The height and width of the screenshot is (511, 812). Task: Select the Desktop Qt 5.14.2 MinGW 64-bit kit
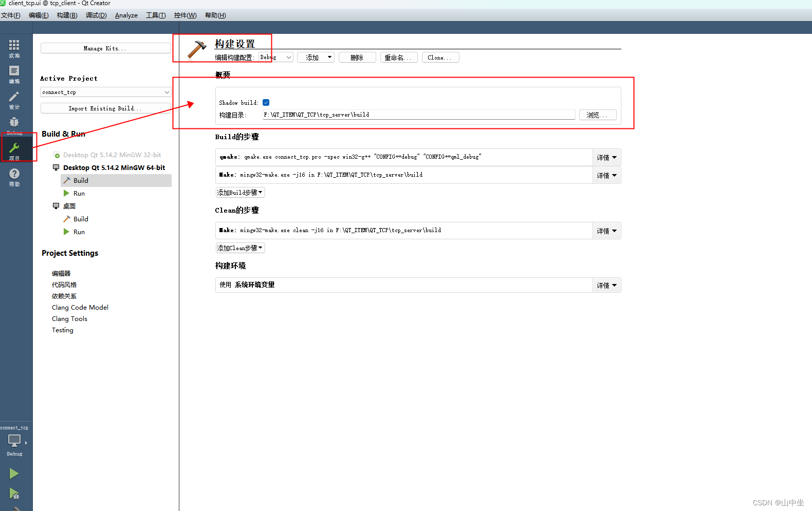pyautogui.click(x=114, y=167)
